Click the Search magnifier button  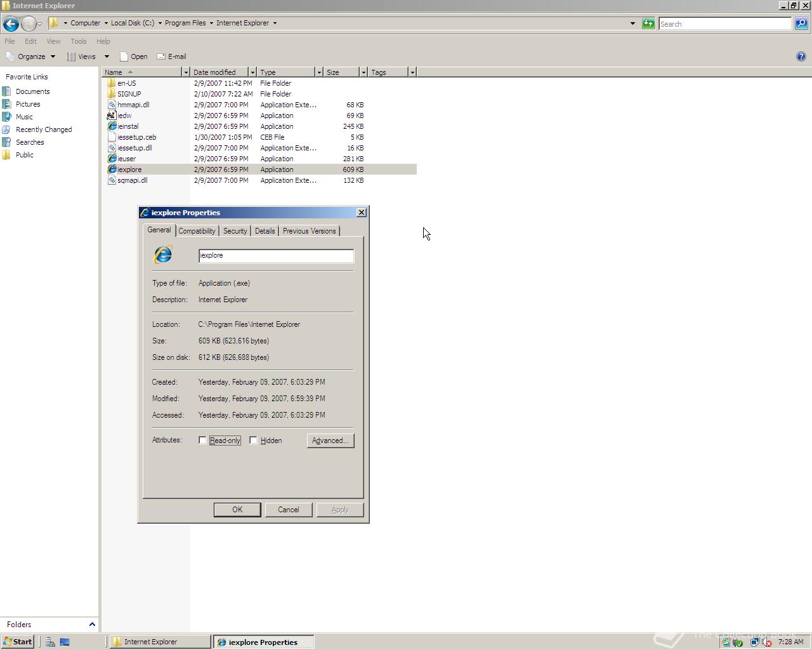[x=801, y=23]
